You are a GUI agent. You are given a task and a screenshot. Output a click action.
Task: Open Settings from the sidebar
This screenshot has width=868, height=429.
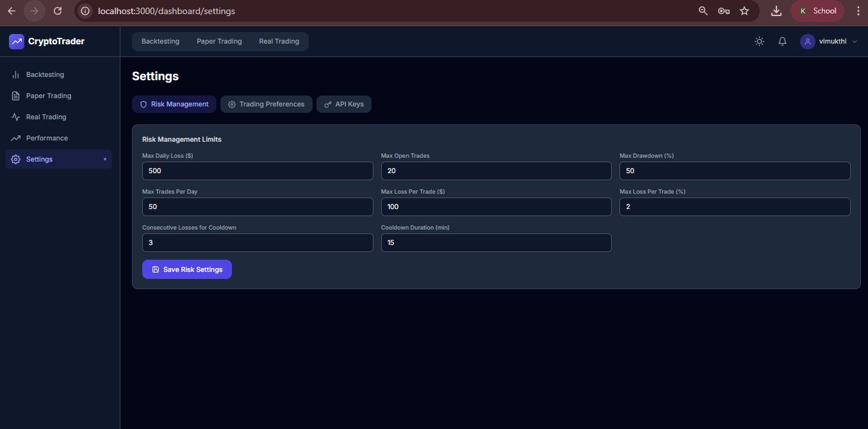click(58, 160)
